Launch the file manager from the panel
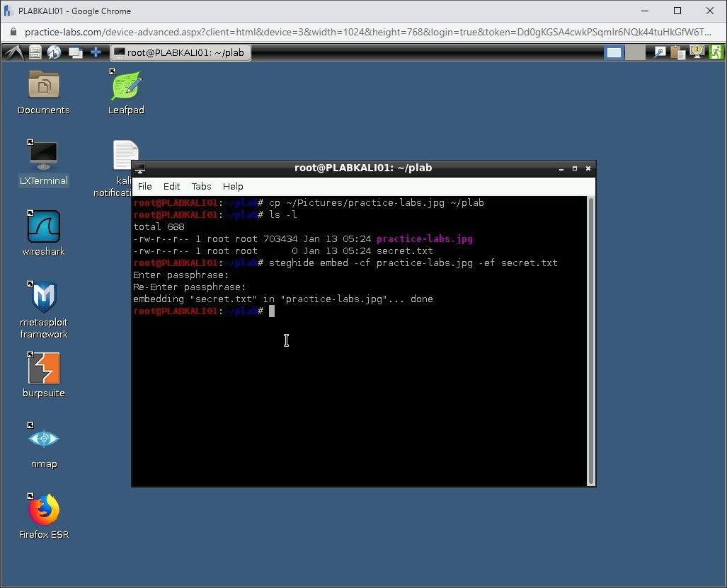The height and width of the screenshot is (588, 727). (35, 52)
